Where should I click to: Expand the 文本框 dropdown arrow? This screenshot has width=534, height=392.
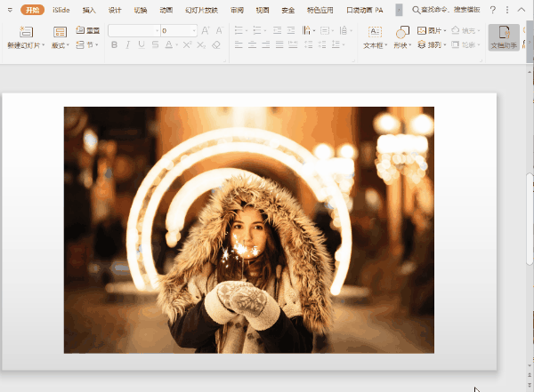(x=386, y=45)
